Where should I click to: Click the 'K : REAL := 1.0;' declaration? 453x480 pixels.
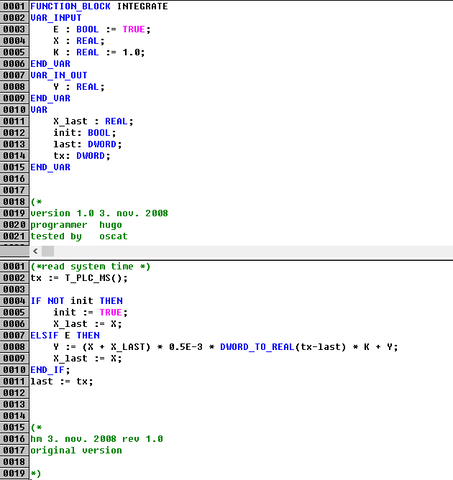[99, 52]
